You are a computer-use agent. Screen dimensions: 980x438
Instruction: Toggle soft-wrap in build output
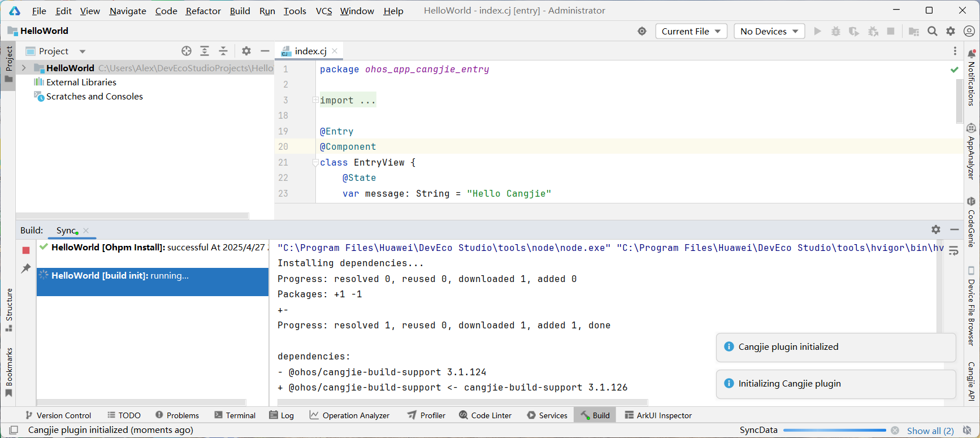[953, 251]
